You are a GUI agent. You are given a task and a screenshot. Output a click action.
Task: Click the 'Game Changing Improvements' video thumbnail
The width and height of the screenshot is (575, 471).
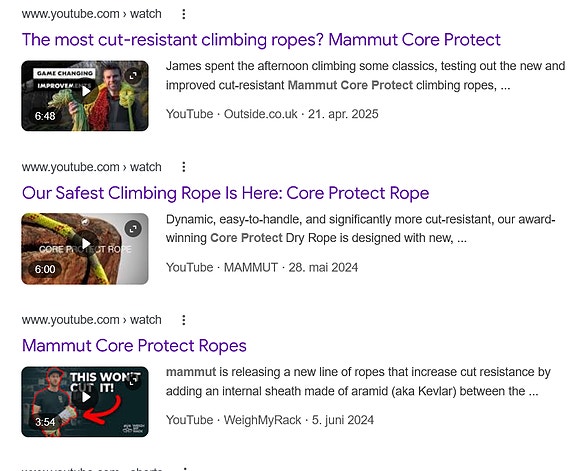pos(85,96)
